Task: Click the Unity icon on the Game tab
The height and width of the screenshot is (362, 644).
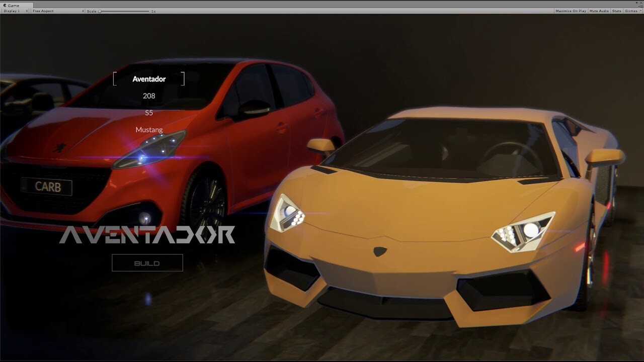Action: (5, 6)
